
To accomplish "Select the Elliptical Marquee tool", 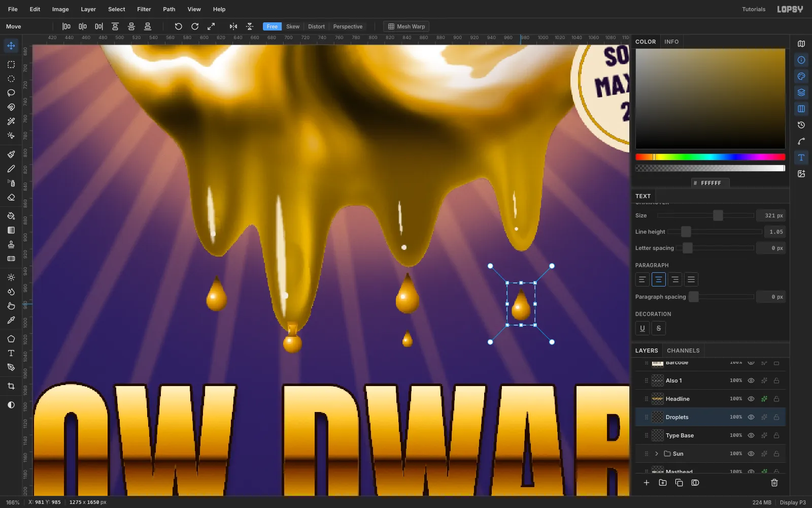I will tap(11, 79).
